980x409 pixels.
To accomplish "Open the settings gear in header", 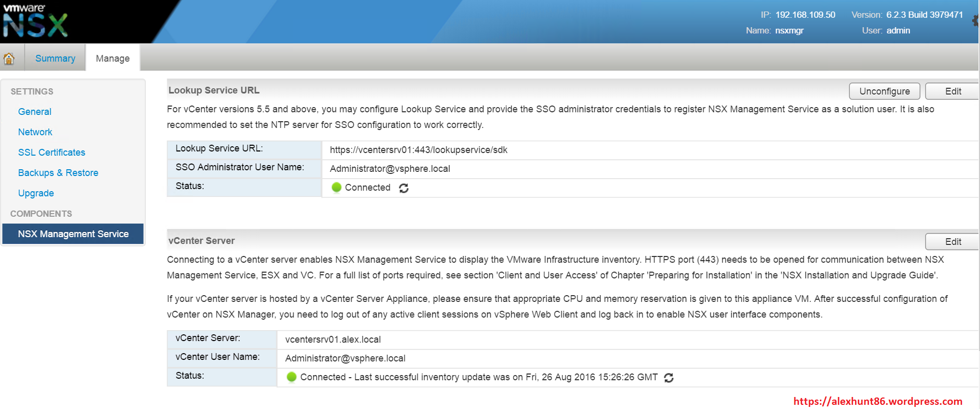I will (x=975, y=21).
